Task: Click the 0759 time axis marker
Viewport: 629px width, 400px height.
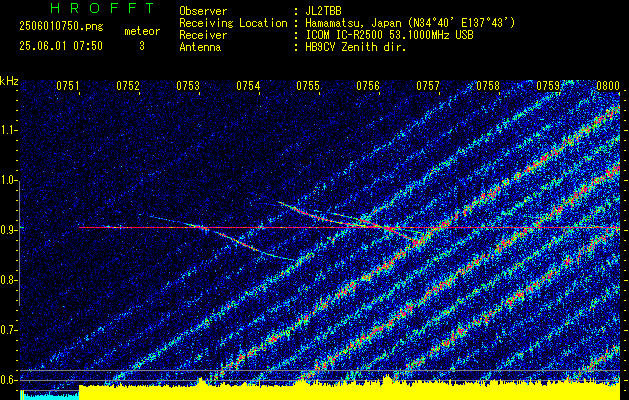Action: [x=548, y=86]
